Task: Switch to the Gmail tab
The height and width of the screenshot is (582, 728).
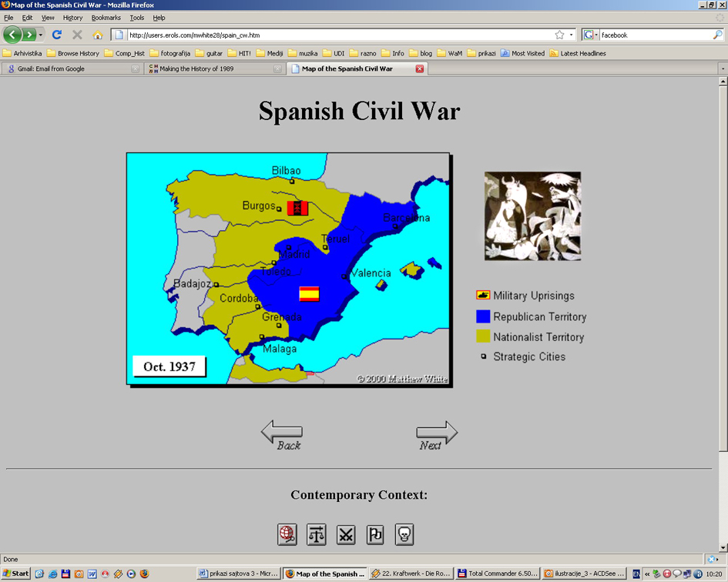Action: tap(71, 69)
